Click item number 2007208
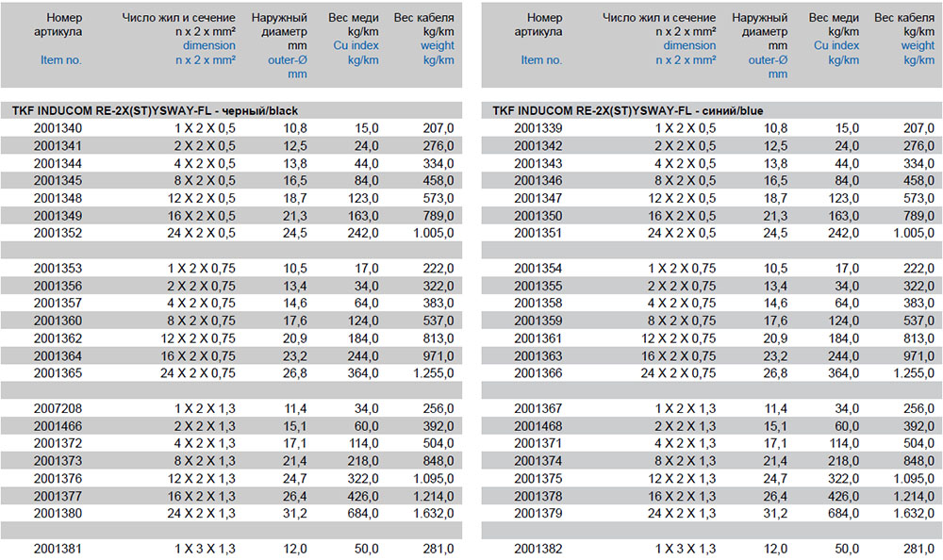 [x=58, y=408]
